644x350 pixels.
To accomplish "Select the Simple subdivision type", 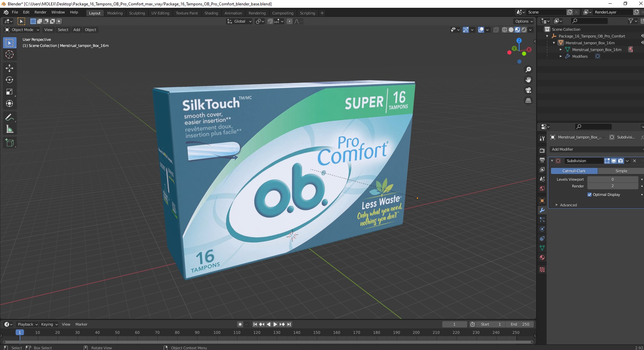I will point(621,171).
